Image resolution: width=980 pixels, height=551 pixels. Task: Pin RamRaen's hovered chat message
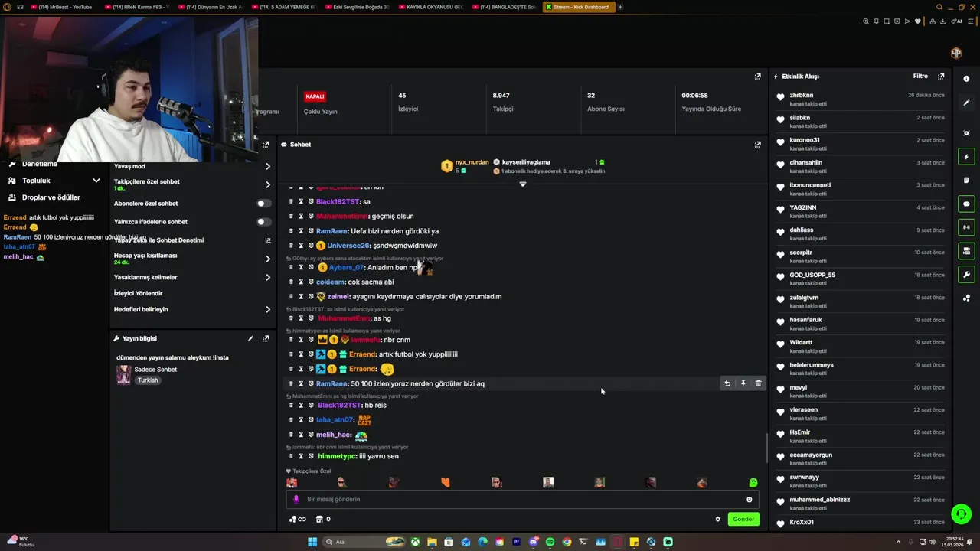pyautogui.click(x=743, y=383)
